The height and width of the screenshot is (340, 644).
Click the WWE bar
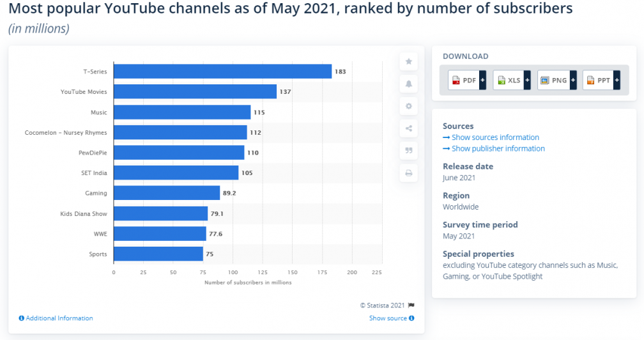point(160,234)
